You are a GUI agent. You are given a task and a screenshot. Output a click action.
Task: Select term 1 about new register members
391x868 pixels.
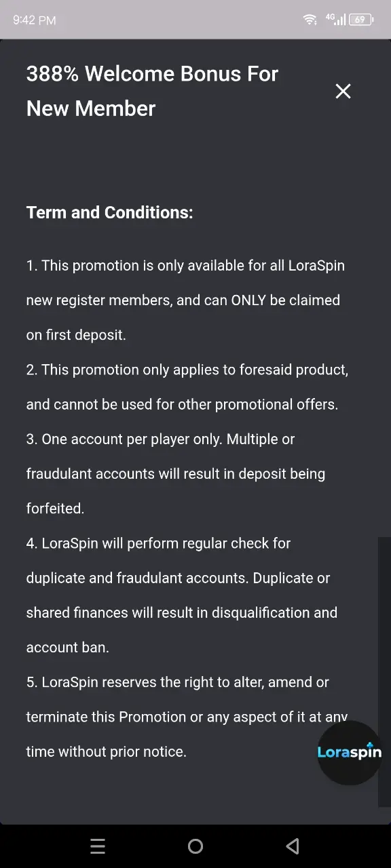185,300
